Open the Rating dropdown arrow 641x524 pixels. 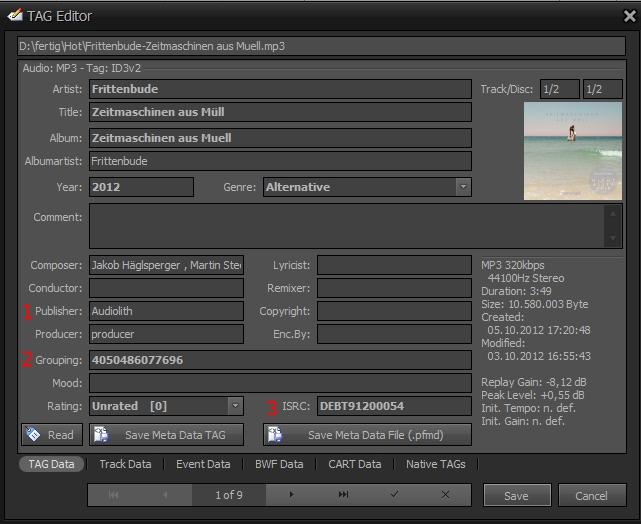coord(235,406)
